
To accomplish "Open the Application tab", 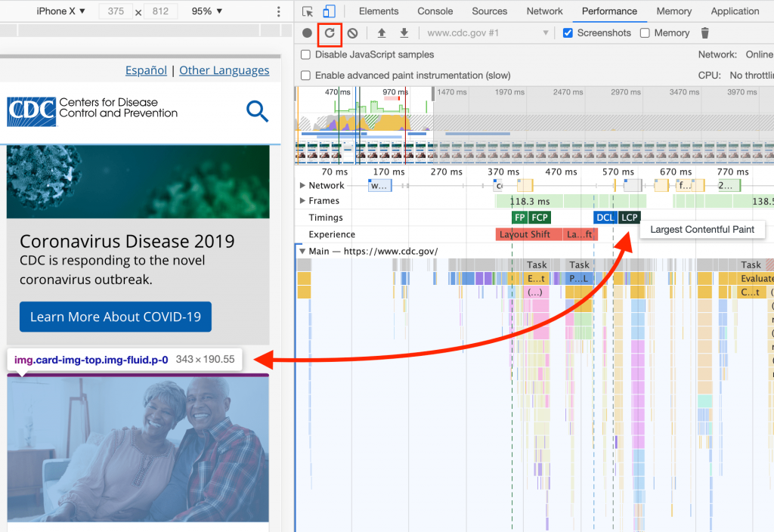I will tap(735, 11).
